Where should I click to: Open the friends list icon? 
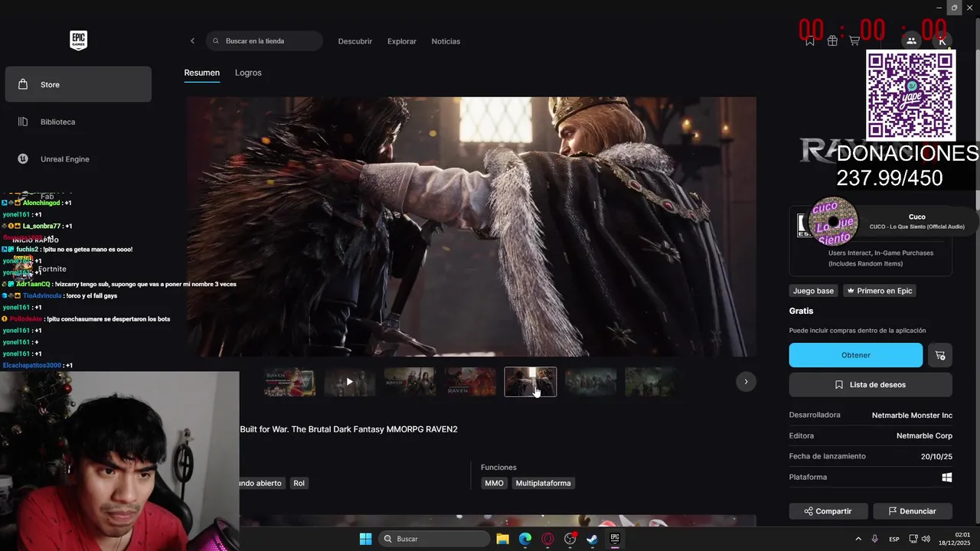coord(911,41)
